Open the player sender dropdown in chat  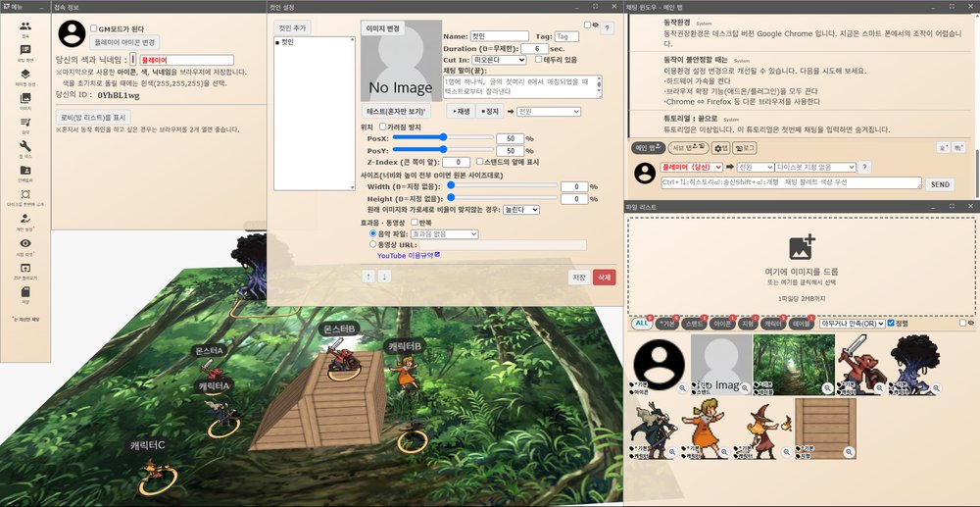(691, 167)
